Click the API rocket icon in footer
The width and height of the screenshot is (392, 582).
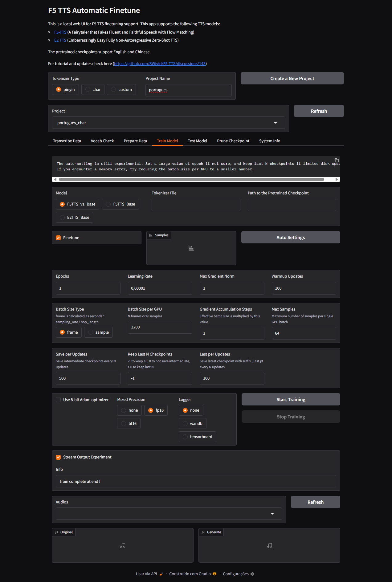click(x=161, y=574)
